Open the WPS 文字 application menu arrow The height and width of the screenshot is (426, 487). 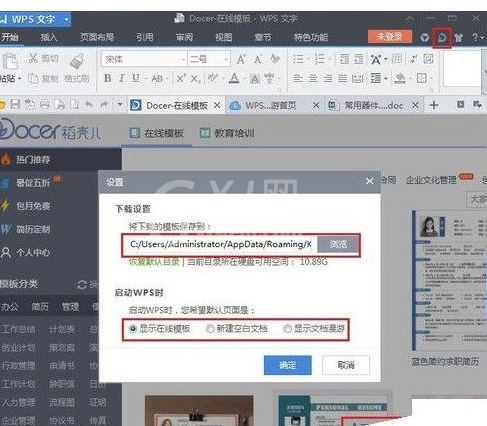pyautogui.click(x=66, y=20)
